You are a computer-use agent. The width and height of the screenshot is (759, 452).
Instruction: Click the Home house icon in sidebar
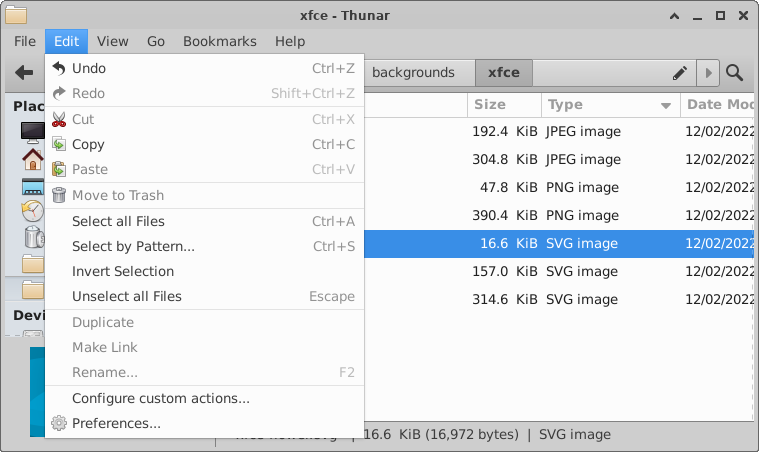32,160
